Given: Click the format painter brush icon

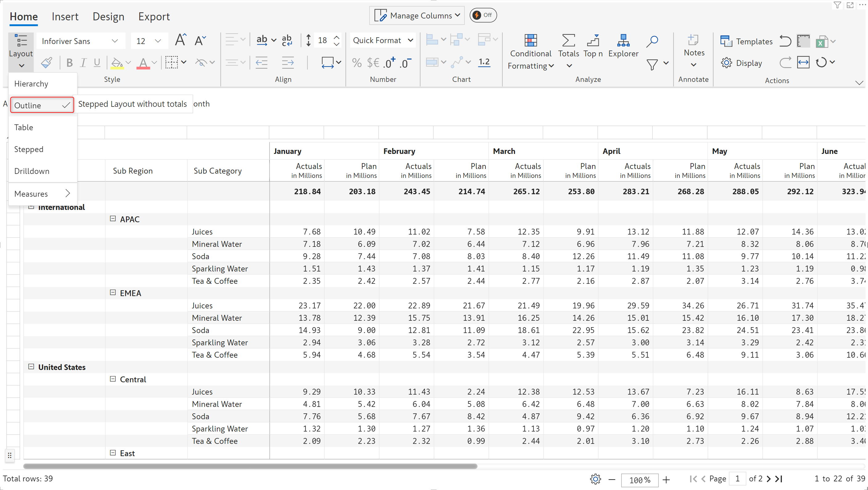Looking at the screenshot, I should [47, 63].
